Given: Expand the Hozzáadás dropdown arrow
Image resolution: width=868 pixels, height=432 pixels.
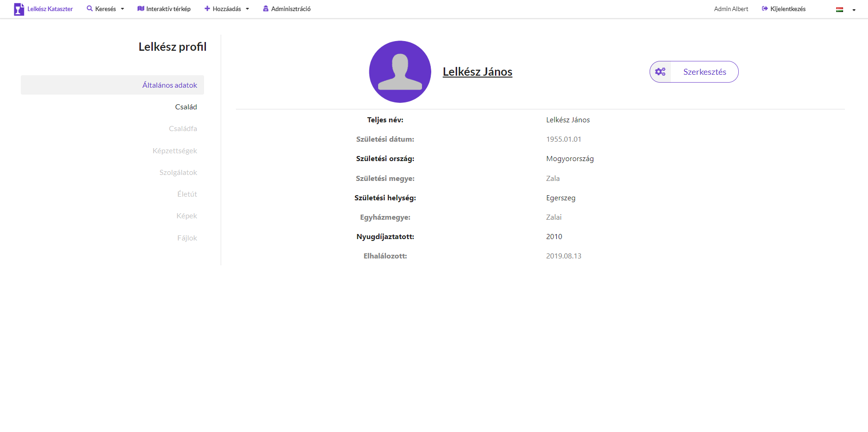Looking at the screenshot, I should 247,9.
